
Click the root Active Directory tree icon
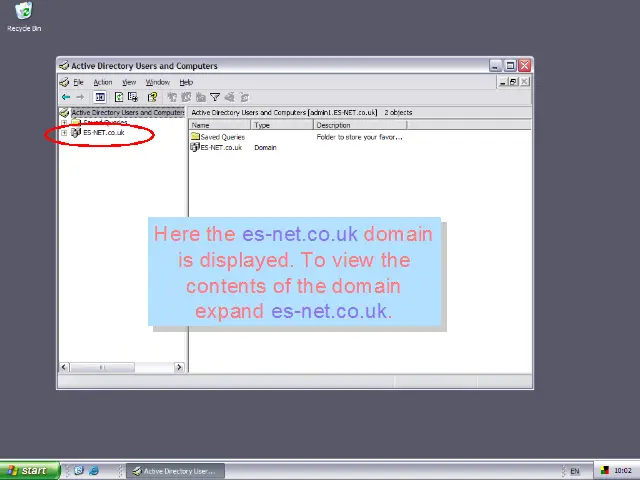click(x=64, y=112)
